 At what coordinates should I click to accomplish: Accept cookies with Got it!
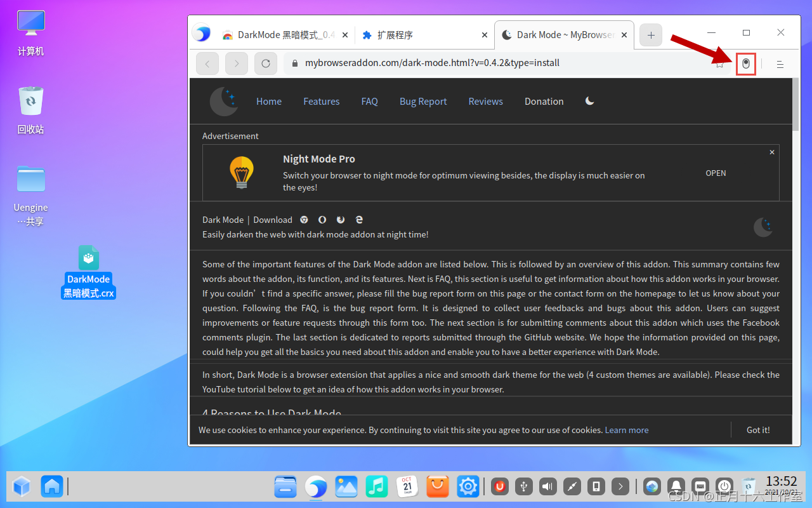click(758, 430)
